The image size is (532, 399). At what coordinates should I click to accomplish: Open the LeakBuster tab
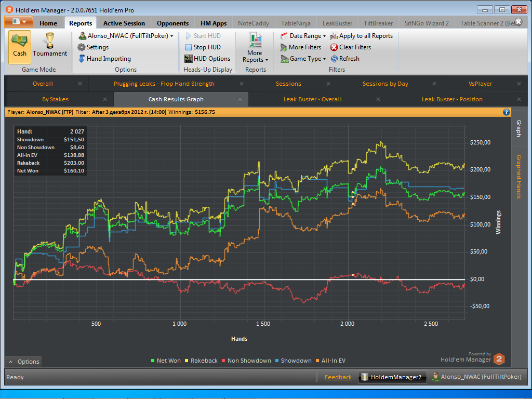click(337, 23)
